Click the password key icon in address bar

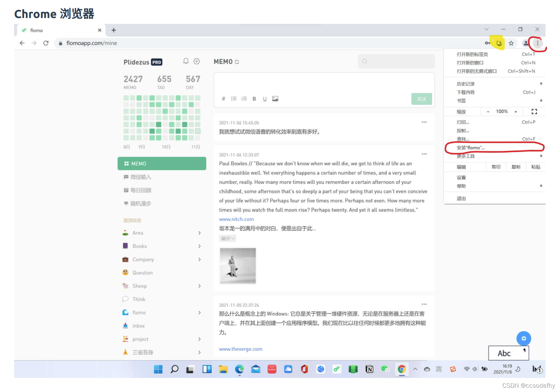pos(488,43)
